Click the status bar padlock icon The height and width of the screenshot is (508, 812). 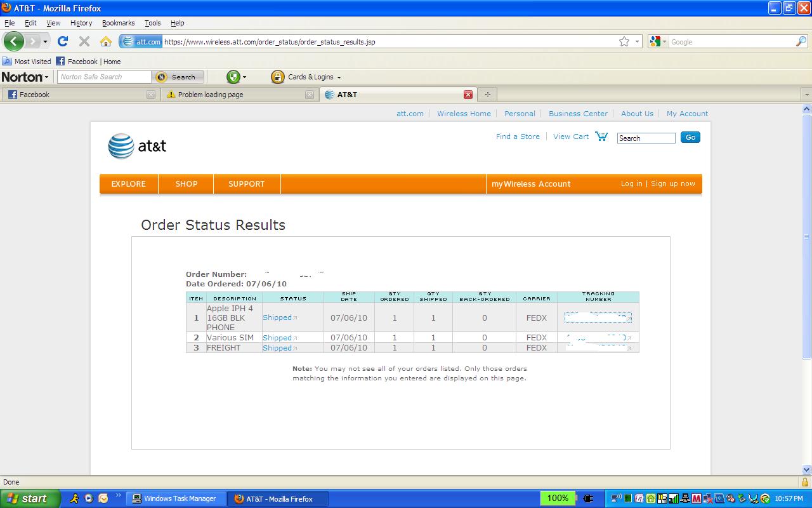804,482
